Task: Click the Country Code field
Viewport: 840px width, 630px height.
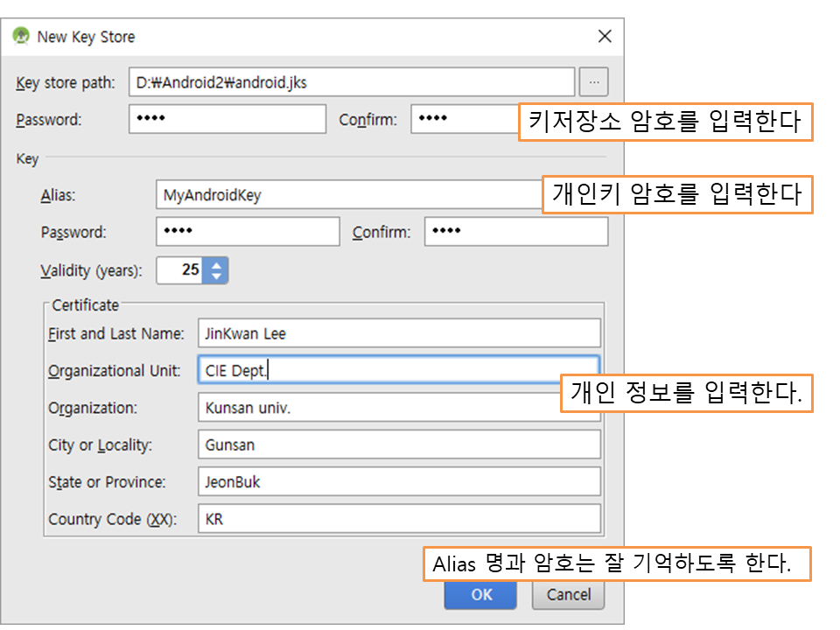Action: (x=399, y=519)
